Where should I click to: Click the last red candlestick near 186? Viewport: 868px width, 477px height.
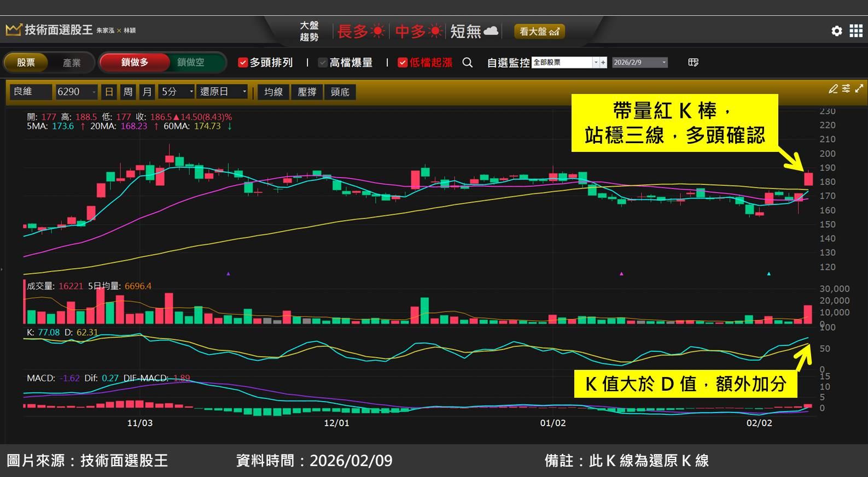(x=808, y=179)
